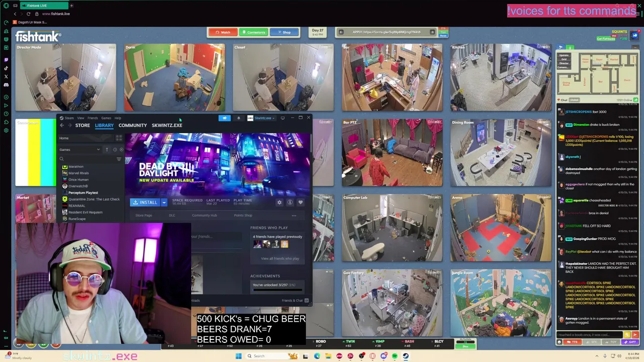
Task: Click the Fishtank chat message input
Action: point(590,334)
